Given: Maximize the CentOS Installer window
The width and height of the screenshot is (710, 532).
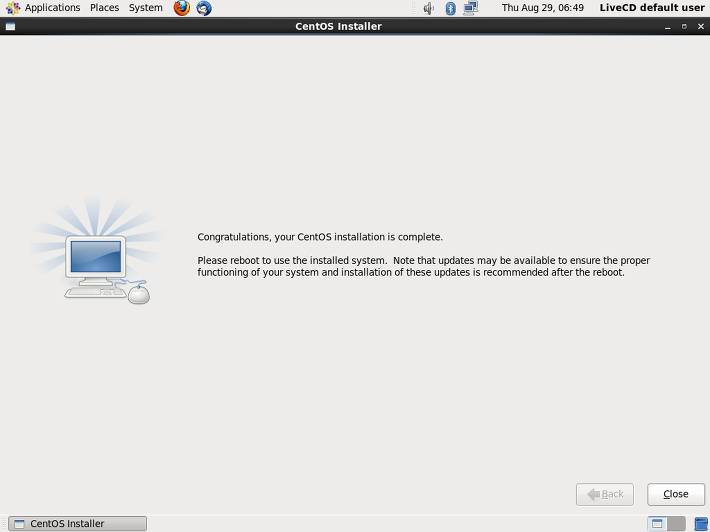Looking at the screenshot, I should 684,27.
